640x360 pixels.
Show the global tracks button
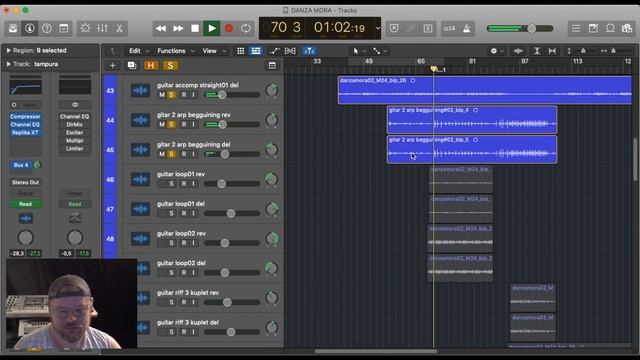coord(272,66)
